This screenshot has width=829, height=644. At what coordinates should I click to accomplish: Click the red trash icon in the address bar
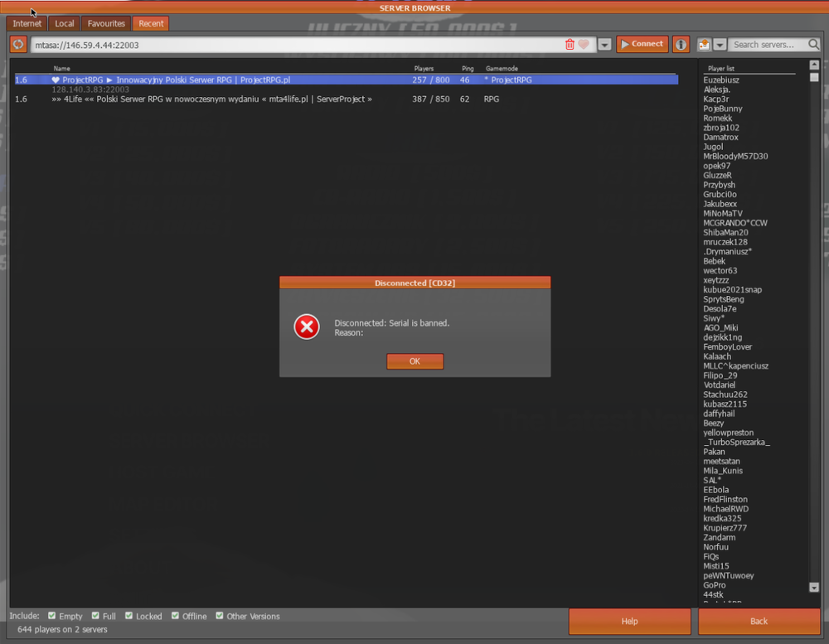click(x=570, y=45)
